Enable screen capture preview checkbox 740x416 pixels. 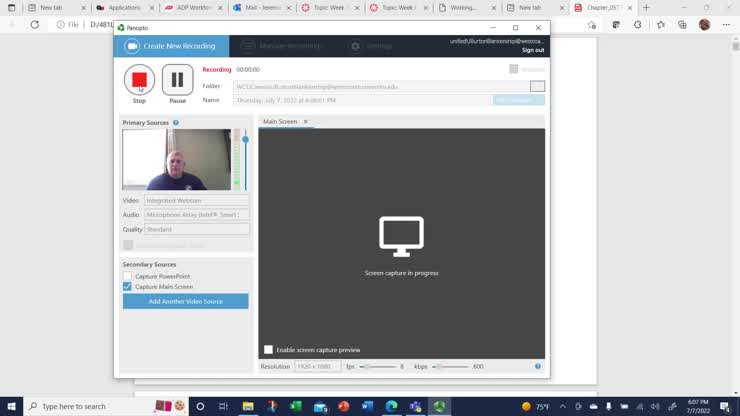(x=268, y=350)
